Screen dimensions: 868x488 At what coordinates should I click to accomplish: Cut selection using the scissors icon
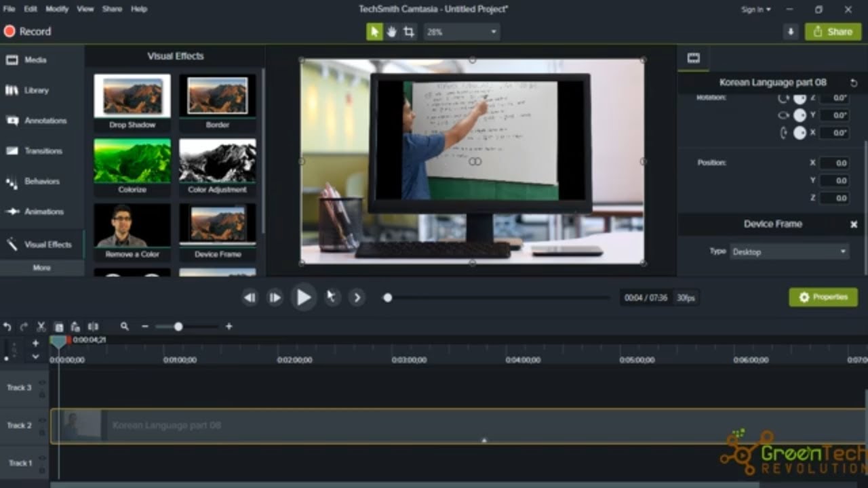tap(41, 327)
